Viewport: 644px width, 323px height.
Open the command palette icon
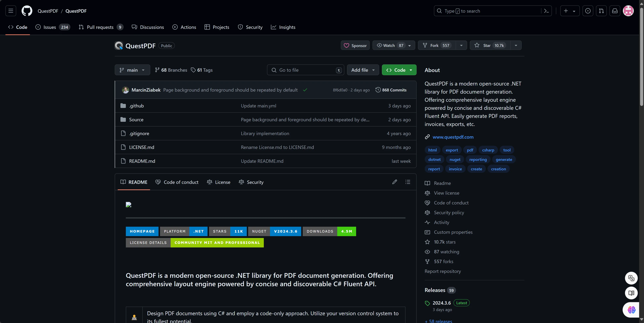coord(546,11)
